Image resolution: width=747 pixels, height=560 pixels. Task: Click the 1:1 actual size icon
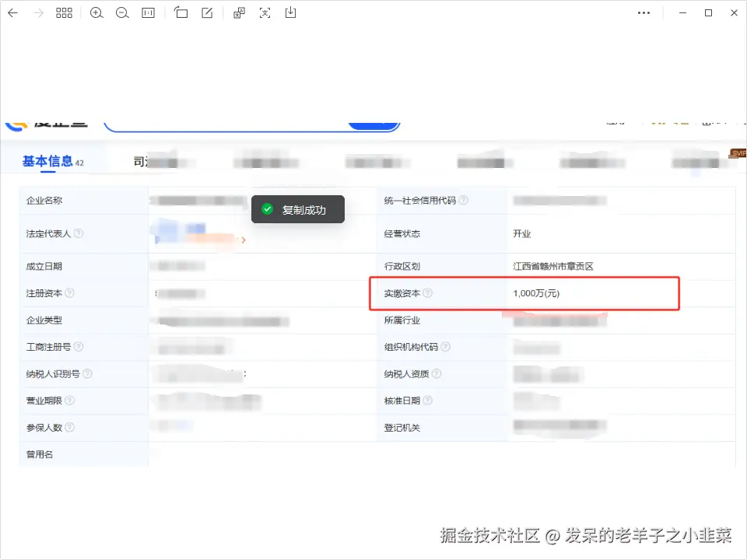(148, 12)
